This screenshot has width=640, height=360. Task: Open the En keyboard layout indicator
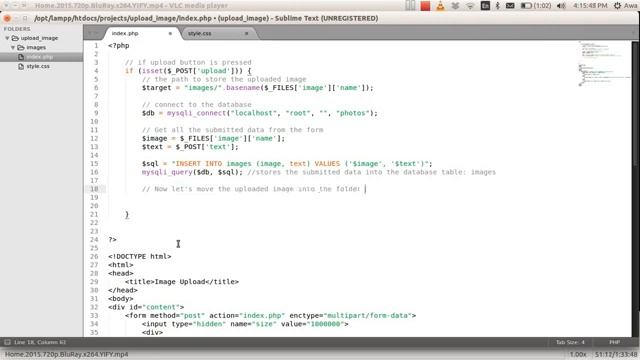coord(485,6)
